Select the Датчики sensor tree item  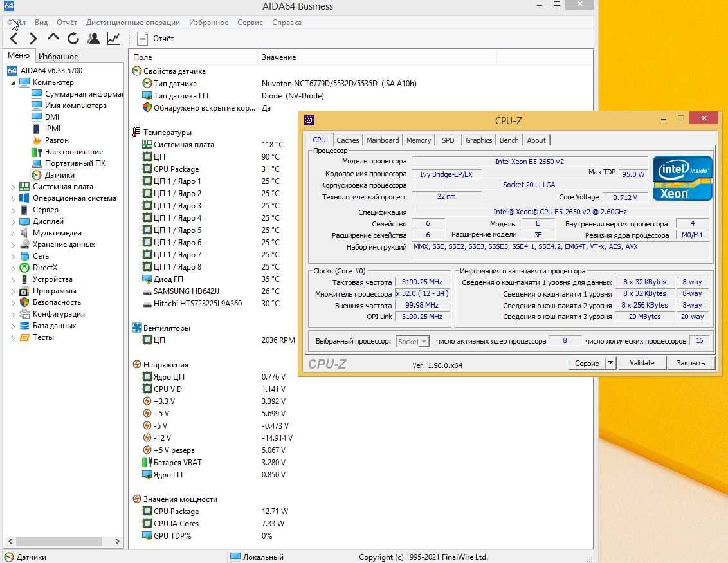pos(59,175)
